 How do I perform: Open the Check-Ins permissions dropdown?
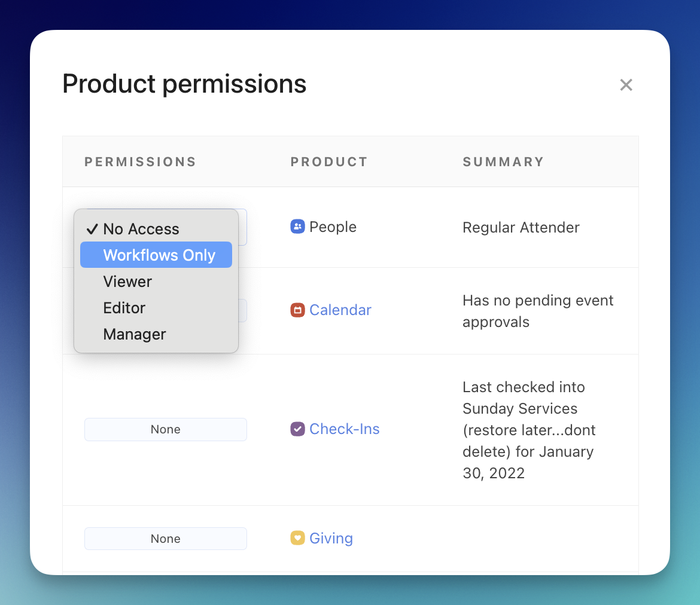[x=166, y=429]
